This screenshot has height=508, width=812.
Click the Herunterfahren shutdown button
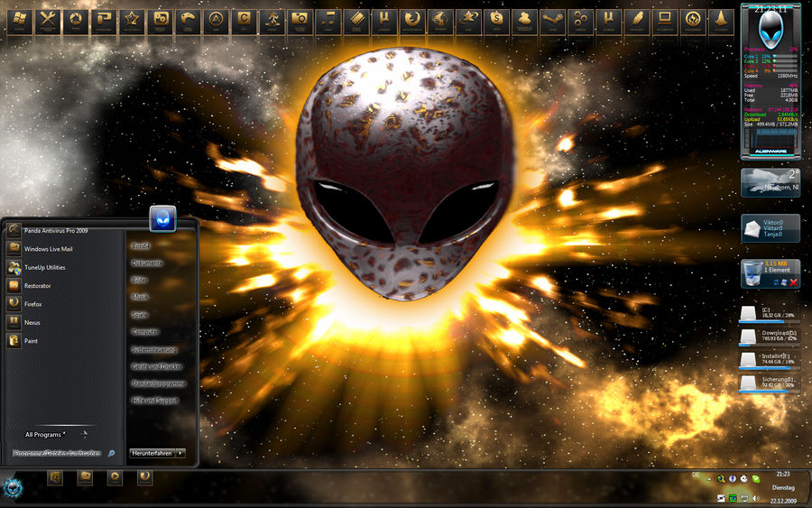click(x=152, y=453)
